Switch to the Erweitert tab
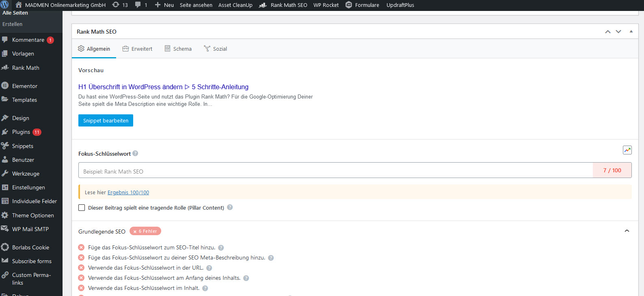 point(137,49)
